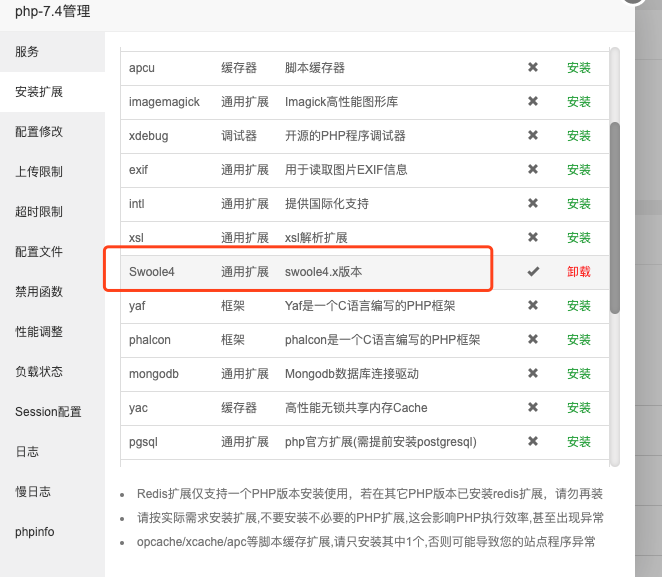Screen dimensions: 662x577
Task: Click the php-7.4管理 dialog title
Action: tap(53, 11)
